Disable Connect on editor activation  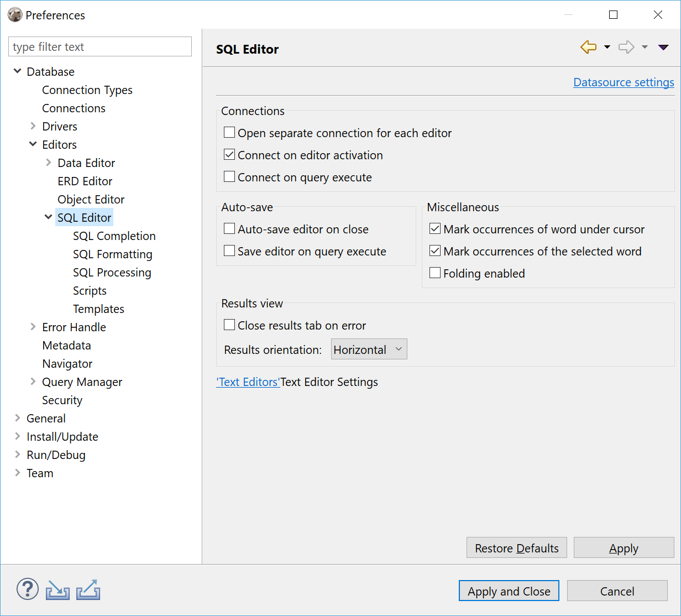(229, 154)
